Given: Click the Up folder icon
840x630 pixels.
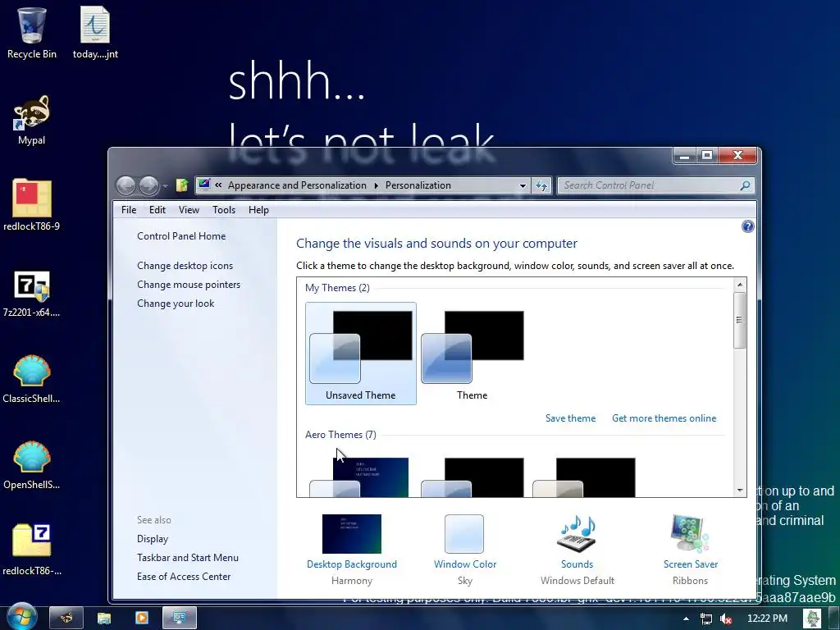Looking at the screenshot, I should pyautogui.click(x=182, y=185).
